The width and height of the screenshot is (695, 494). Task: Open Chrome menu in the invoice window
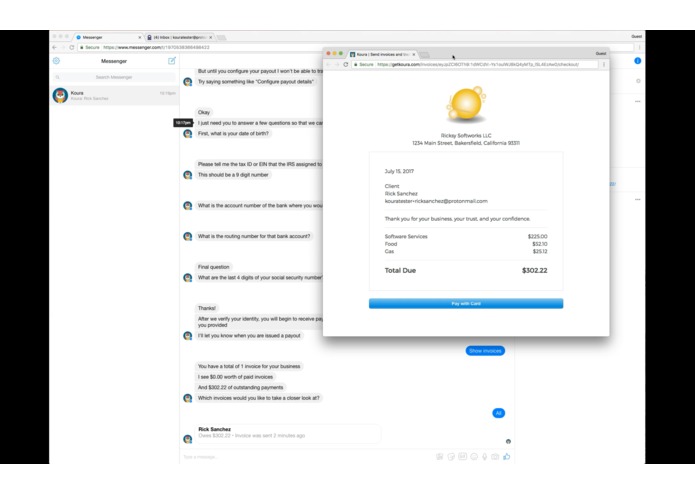click(x=604, y=65)
